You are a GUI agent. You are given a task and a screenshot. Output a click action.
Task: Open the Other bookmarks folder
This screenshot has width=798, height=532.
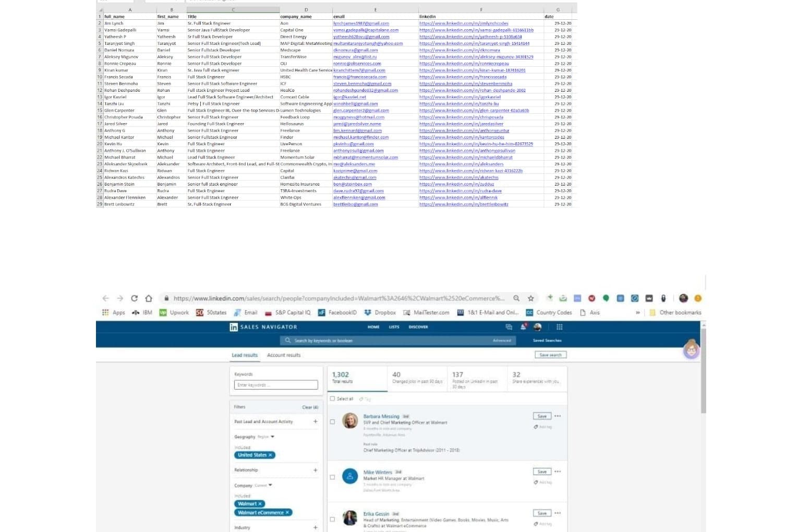(675, 312)
